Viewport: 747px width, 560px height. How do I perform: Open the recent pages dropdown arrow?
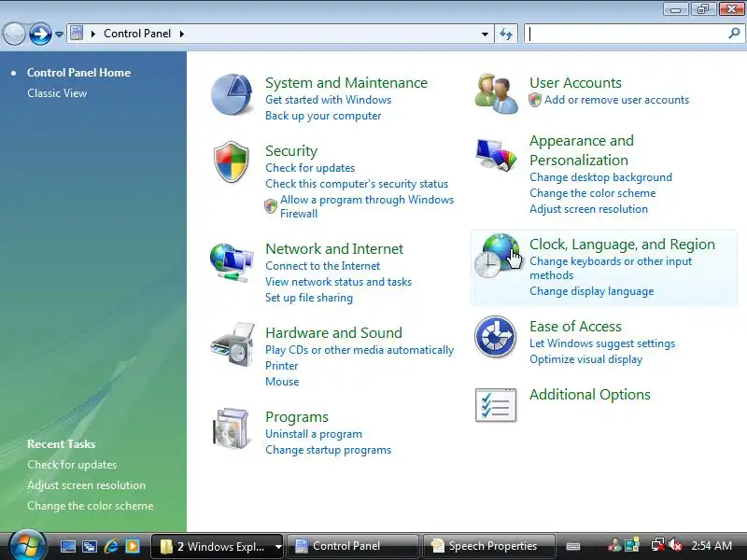coord(59,35)
